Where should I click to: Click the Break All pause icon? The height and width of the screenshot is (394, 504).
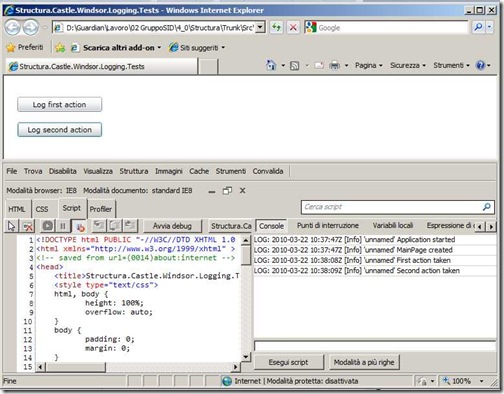[x=63, y=226]
